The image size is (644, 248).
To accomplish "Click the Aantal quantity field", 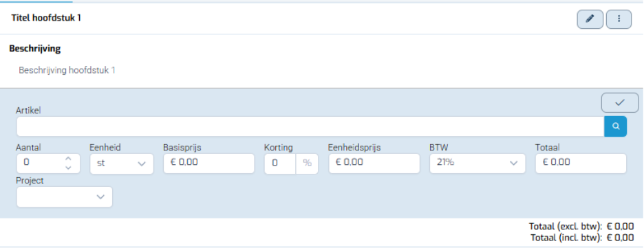I will pyautogui.click(x=48, y=164).
